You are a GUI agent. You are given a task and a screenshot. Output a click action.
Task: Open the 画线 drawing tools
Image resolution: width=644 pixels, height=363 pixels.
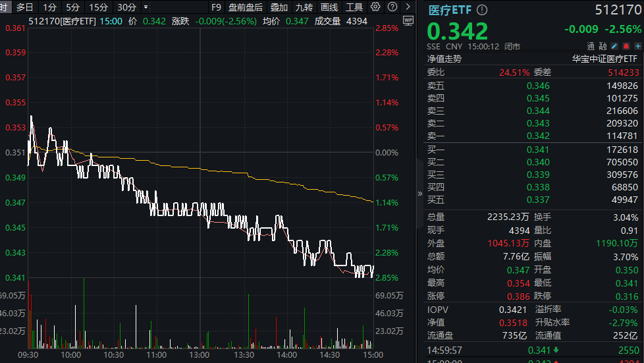pos(329,7)
